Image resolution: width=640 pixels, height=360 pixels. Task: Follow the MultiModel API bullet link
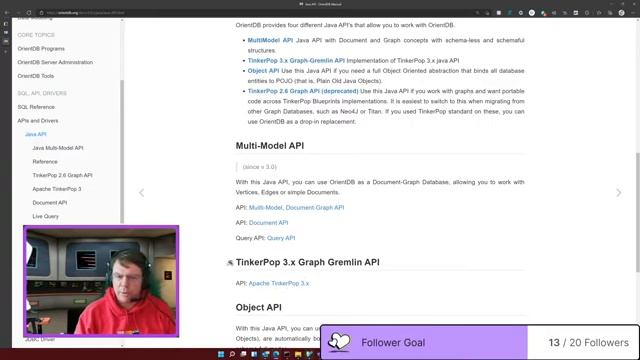tap(270, 40)
